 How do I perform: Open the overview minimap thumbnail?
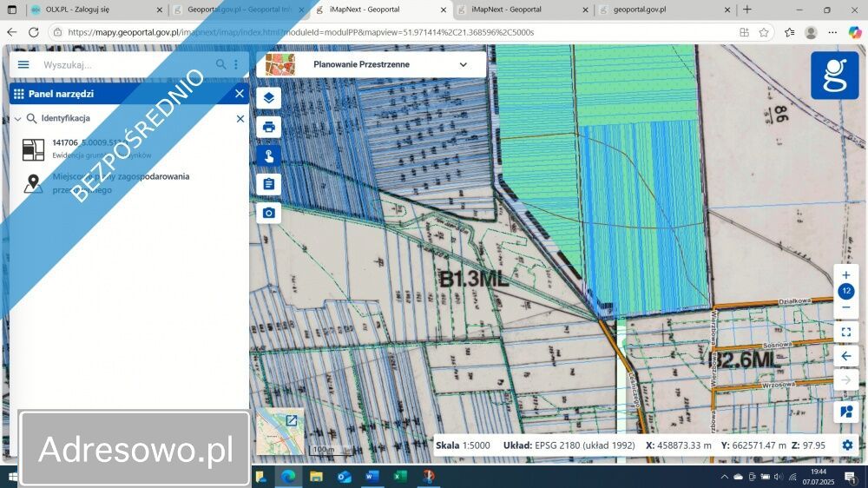[280, 432]
